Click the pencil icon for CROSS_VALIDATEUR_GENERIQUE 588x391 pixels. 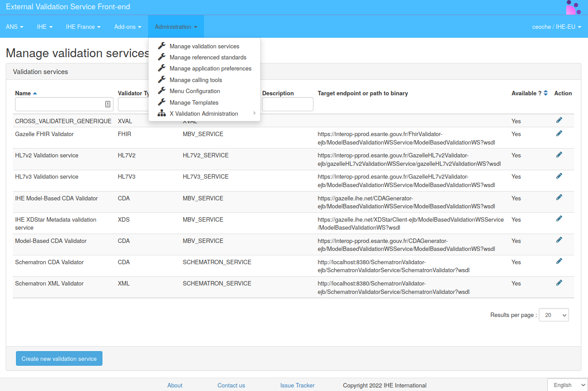[x=559, y=120]
